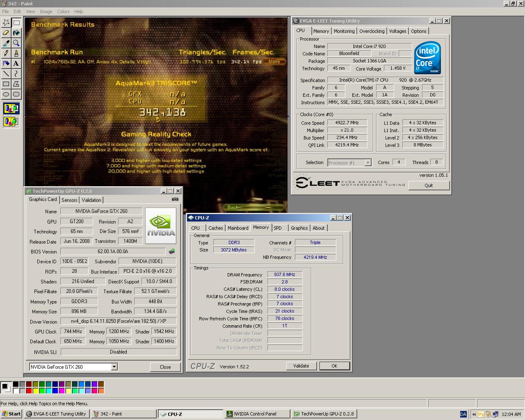Choose the opaque selection option in Paint

[11, 109]
